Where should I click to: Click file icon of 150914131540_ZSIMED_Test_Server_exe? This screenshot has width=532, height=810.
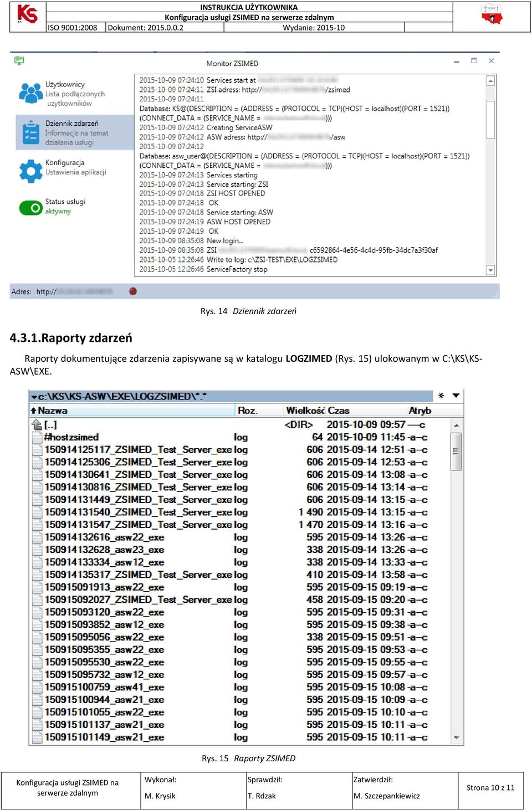pos(37,512)
